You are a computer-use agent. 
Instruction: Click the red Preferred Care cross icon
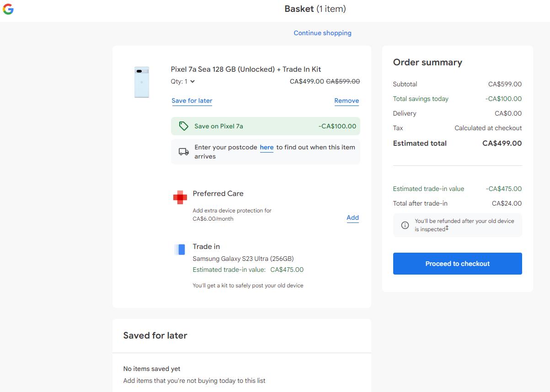(x=180, y=197)
